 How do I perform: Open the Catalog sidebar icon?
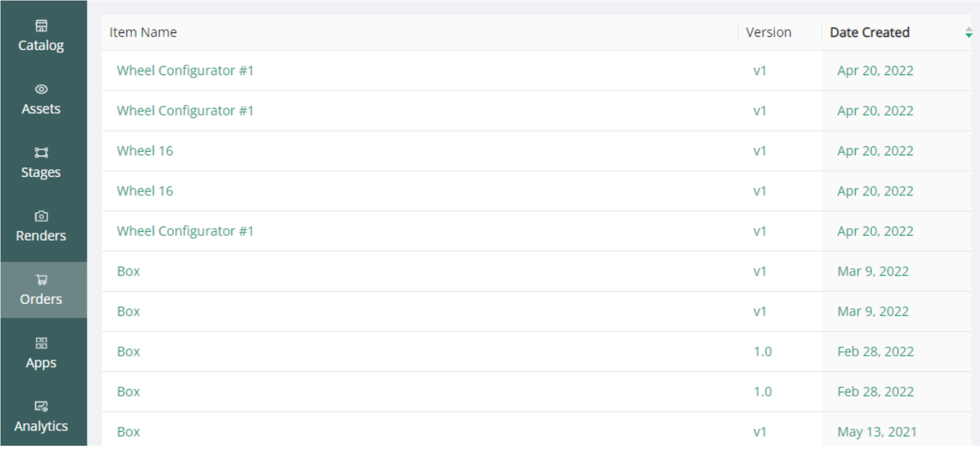click(41, 26)
